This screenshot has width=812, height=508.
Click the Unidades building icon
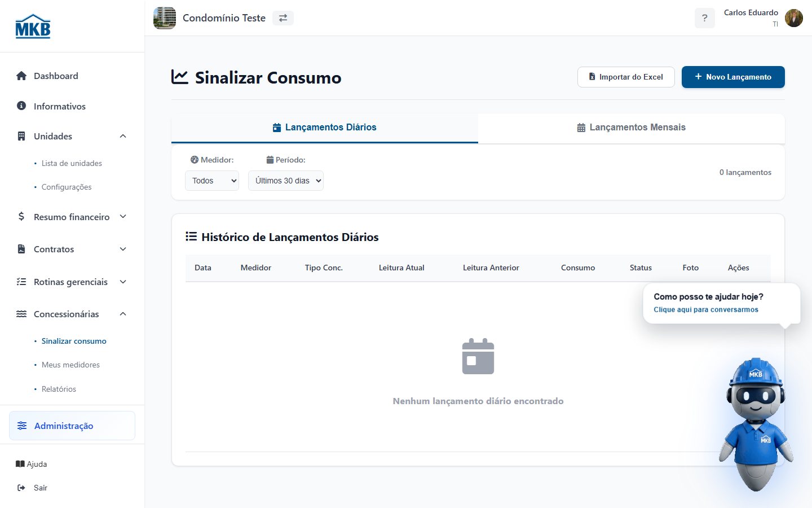(21, 136)
